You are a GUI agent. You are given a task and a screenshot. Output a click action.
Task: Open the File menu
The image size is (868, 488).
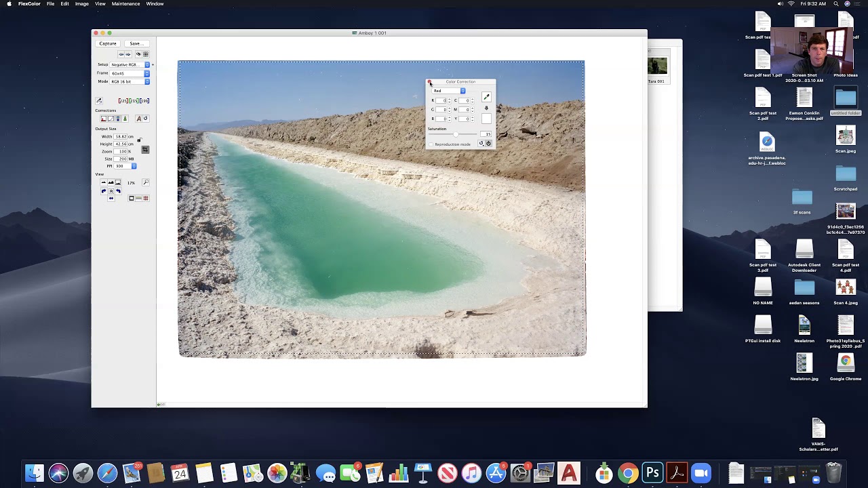(50, 4)
